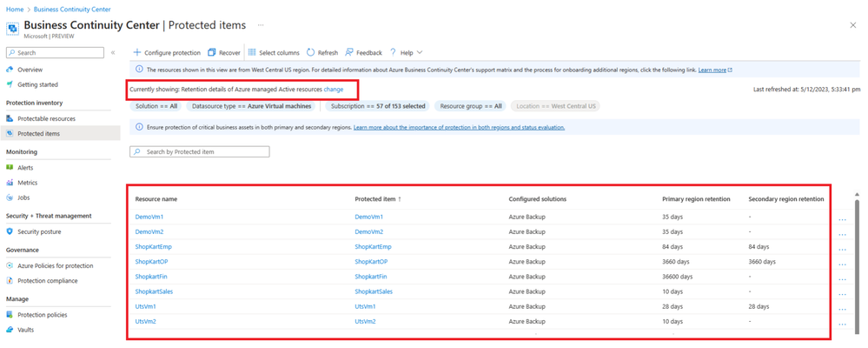
Task: Click Business Continuity Center breadcrumb link
Action: tap(72, 10)
